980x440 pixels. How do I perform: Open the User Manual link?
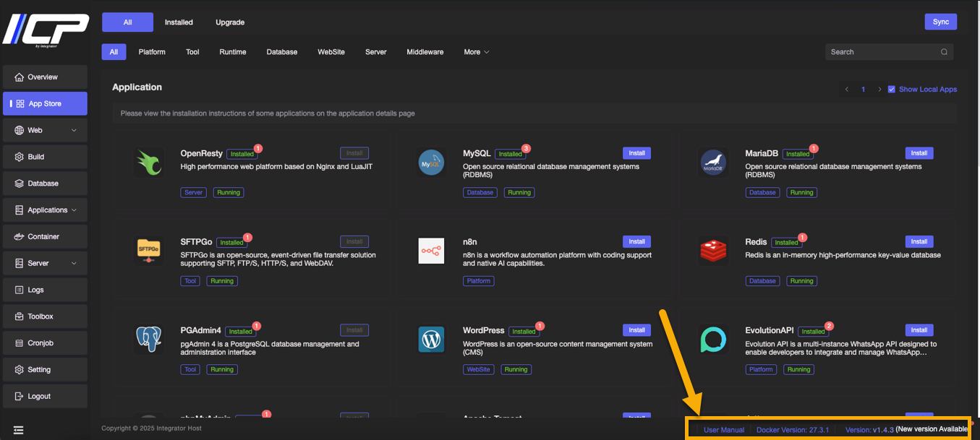[x=724, y=430]
